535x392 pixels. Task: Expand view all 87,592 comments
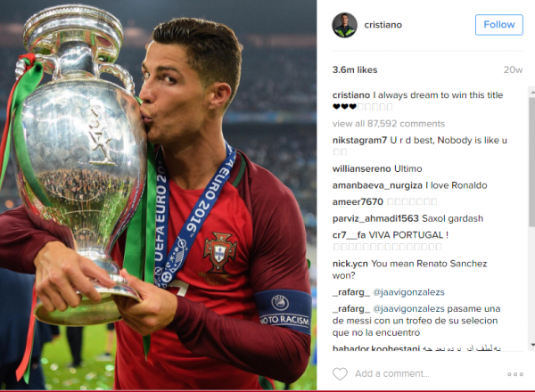[389, 124]
